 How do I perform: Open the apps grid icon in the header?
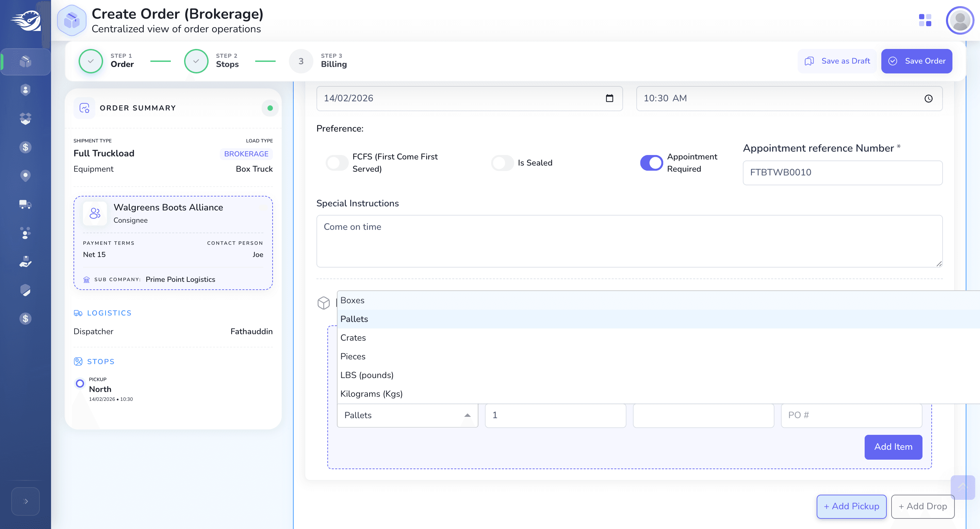click(925, 20)
